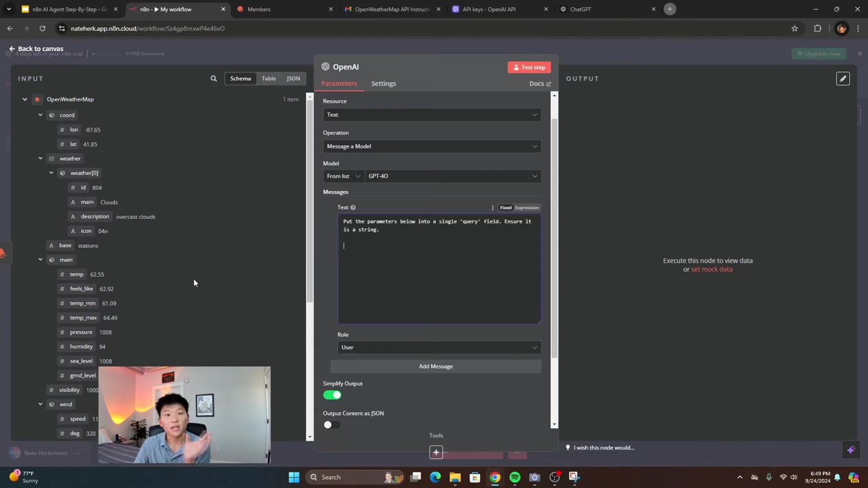Collapse the main tree node
This screenshot has height=488, width=868.
coord(40,259)
